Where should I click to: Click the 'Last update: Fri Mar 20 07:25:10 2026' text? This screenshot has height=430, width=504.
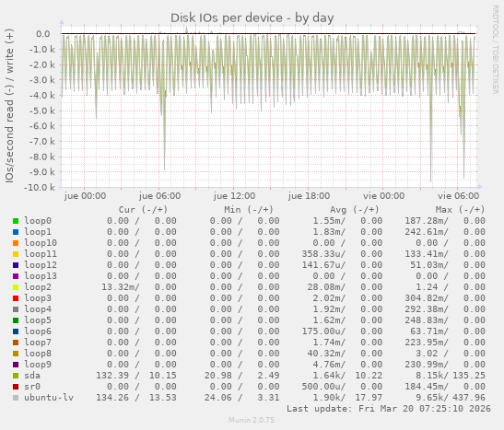(389, 409)
